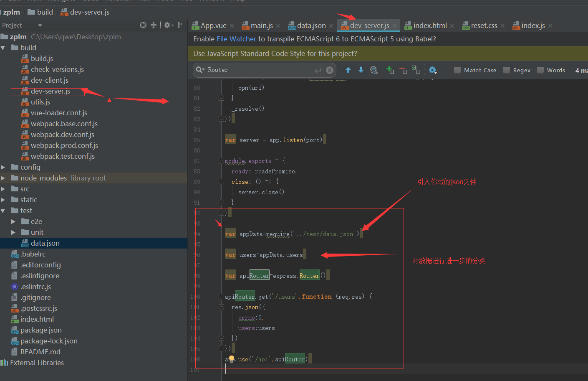The height and width of the screenshot is (381, 588).
Task: Select README.md in the tree
Action: pos(40,352)
